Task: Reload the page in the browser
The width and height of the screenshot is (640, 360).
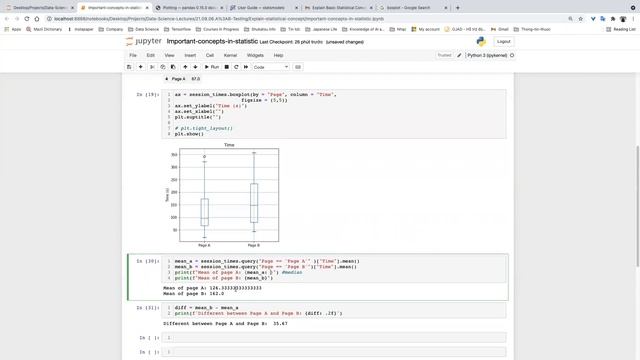Action: pyautogui.click(x=27, y=19)
